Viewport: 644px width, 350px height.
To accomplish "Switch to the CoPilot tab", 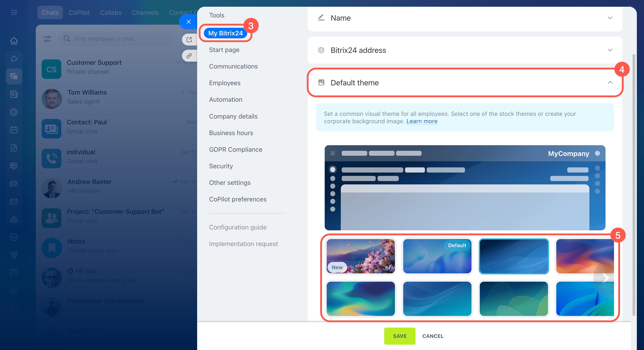I will (79, 13).
